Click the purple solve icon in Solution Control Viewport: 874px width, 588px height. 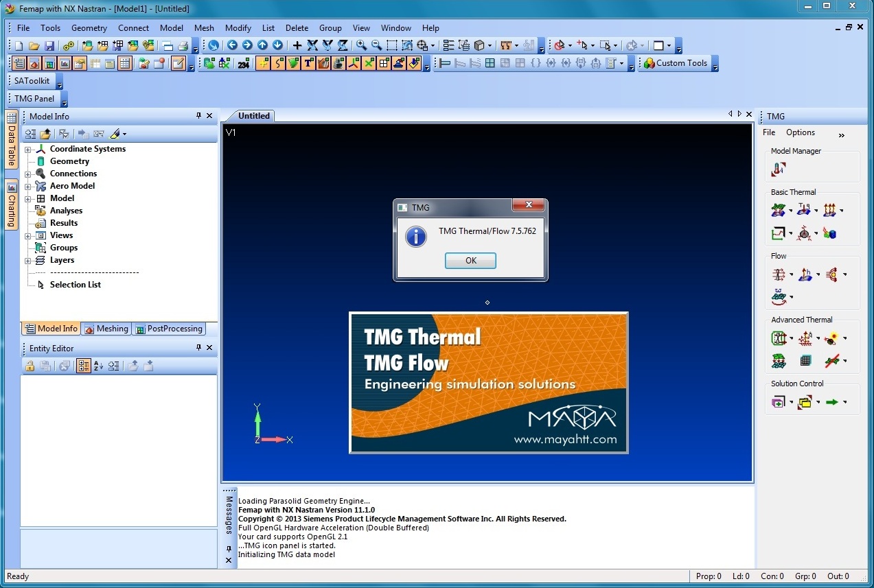(x=778, y=402)
